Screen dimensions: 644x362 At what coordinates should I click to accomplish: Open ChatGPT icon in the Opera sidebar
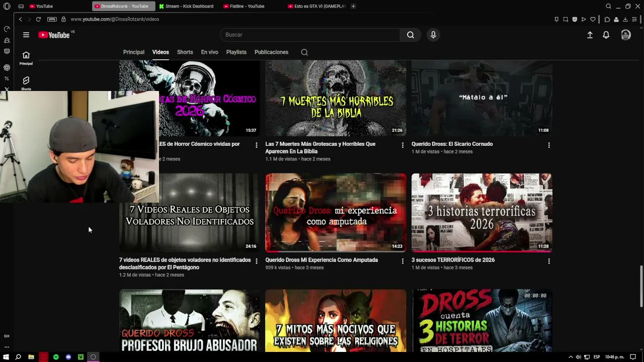(7, 67)
